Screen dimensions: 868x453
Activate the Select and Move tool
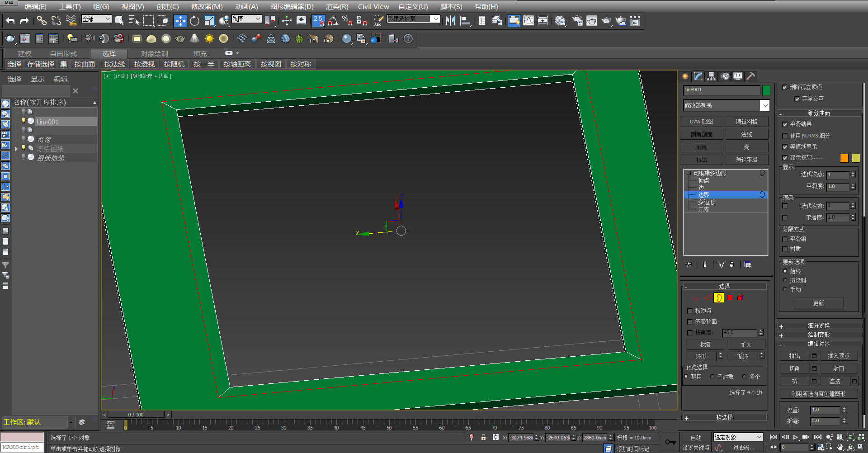[180, 21]
